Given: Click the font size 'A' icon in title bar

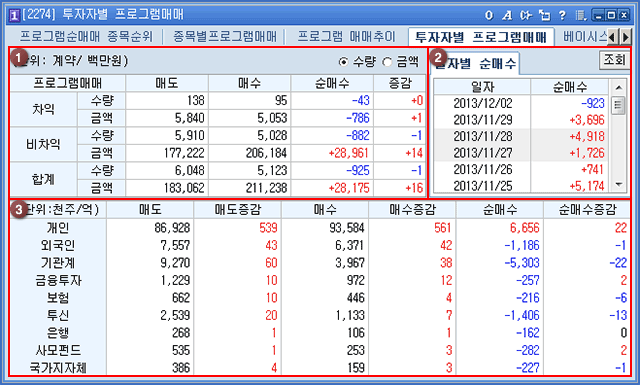Looking at the screenshot, I should click(x=507, y=16).
